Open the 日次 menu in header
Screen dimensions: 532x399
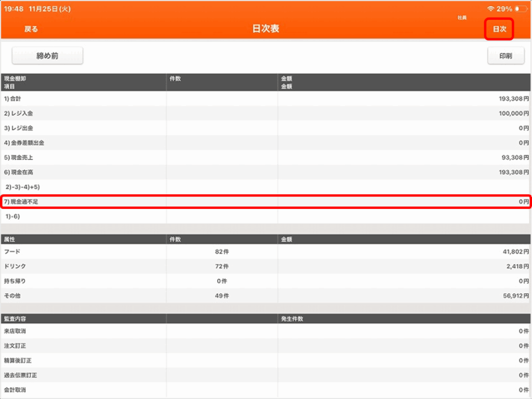pos(499,29)
